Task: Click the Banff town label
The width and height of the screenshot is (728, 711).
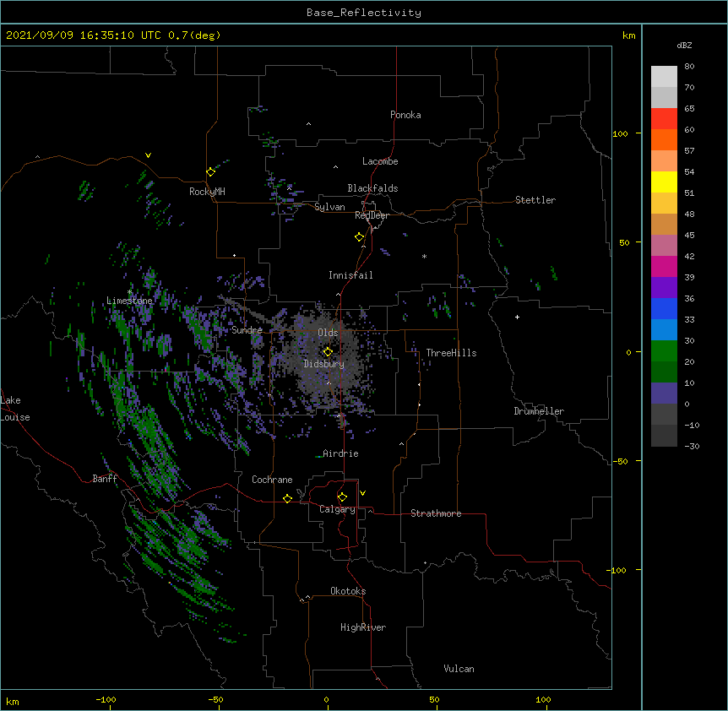Action: pos(105,479)
